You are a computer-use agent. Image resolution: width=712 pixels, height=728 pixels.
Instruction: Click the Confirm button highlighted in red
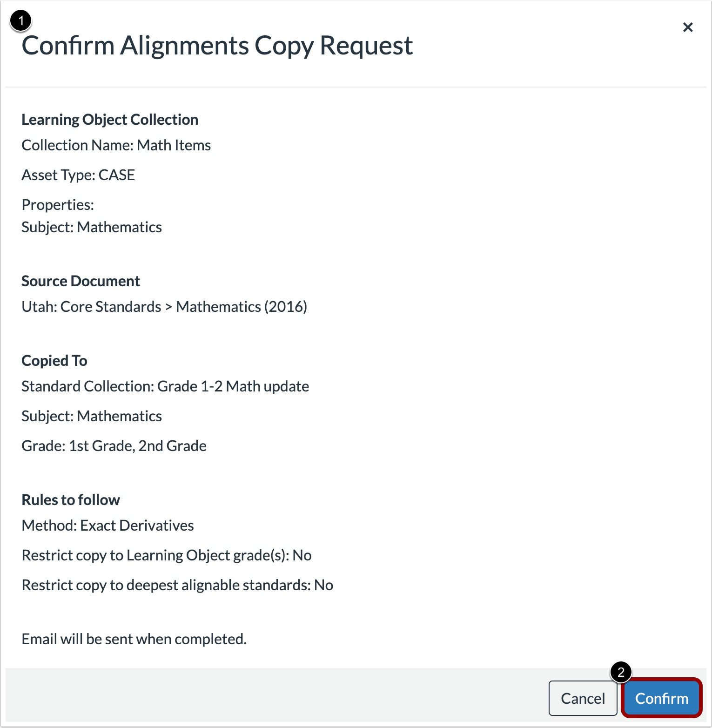pyautogui.click(x=661, y=698)
